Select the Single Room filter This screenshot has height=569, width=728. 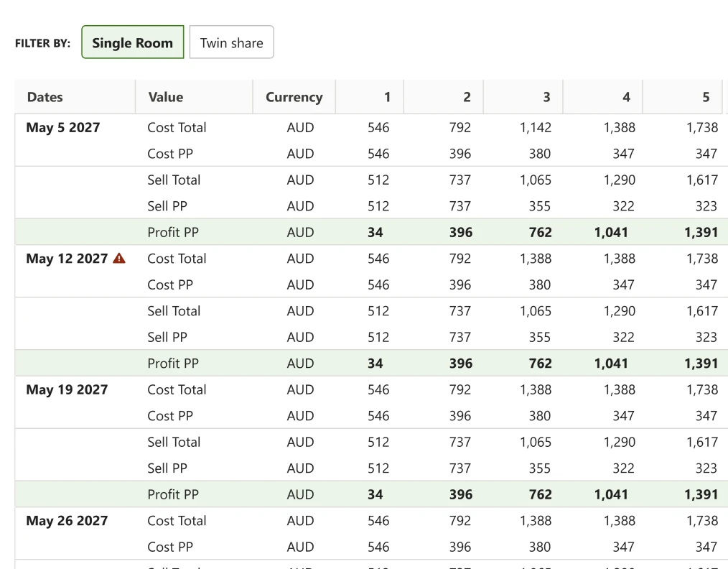click(x=133, y=42)
